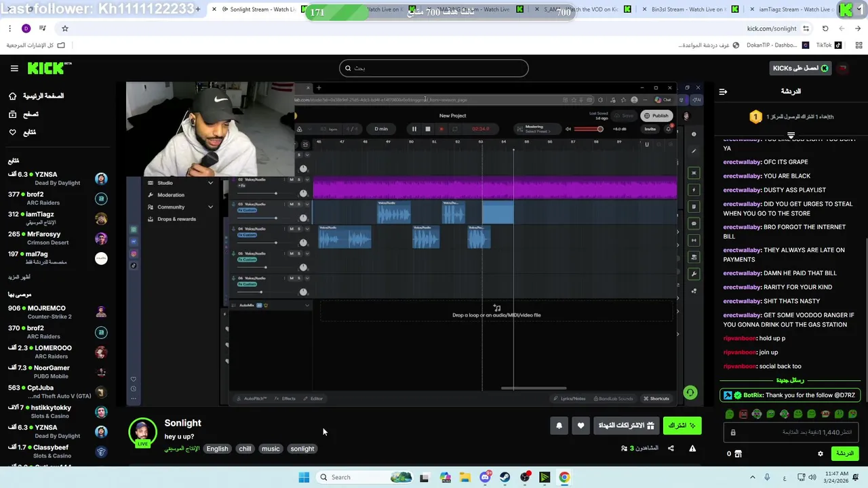
Task: Click the Windows Start button
Action: [x=304, y=477]
